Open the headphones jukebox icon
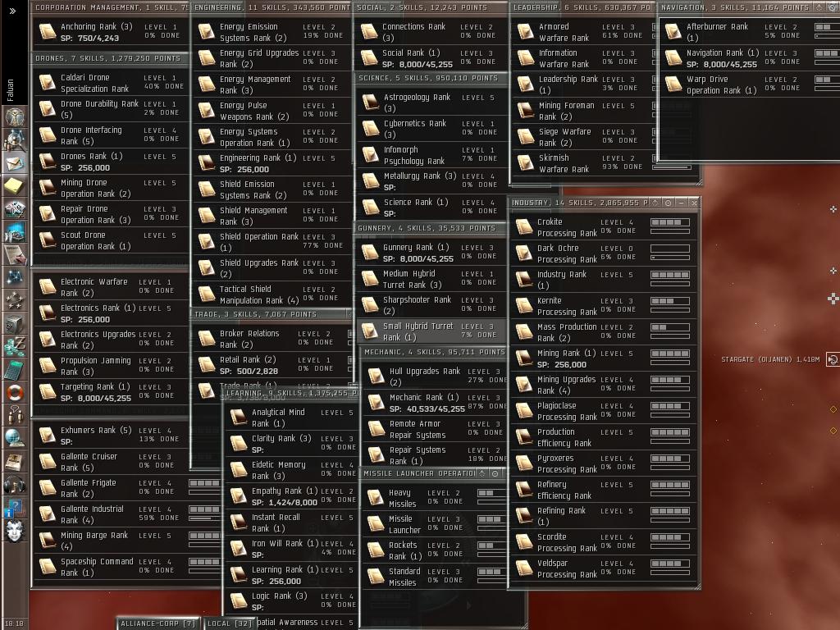 15,484
